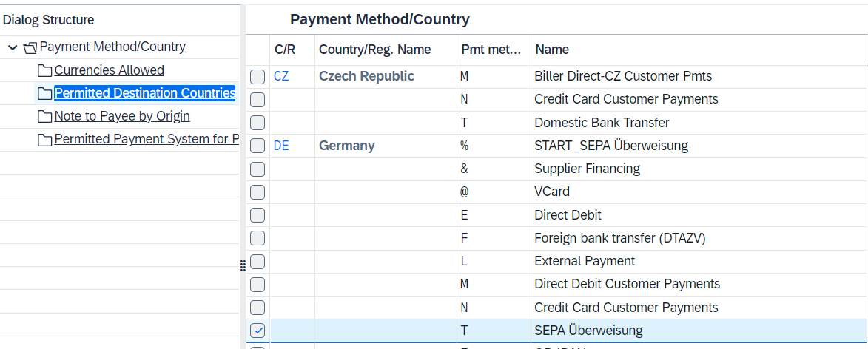Tick the checkbox for the VCard row
Image resolution: width=868 pixels, height=349 pixels.
[258, 192]
